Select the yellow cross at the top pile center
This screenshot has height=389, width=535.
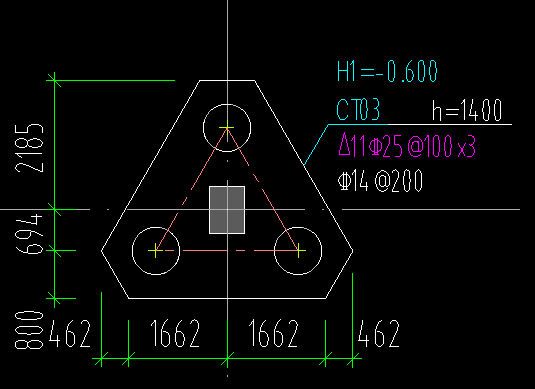(x=227, y=128)
